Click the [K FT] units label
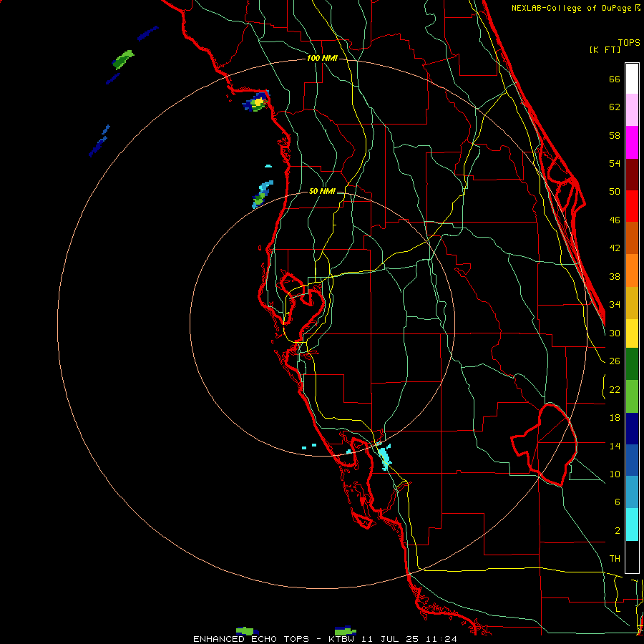 605,50
